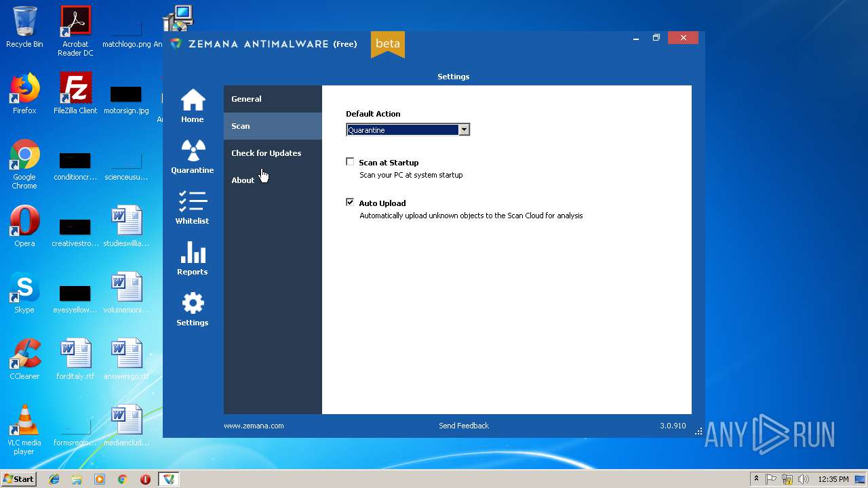Open the Windows Start menu
The width and height of the screenshot is (868, 488).
[19, 479]
